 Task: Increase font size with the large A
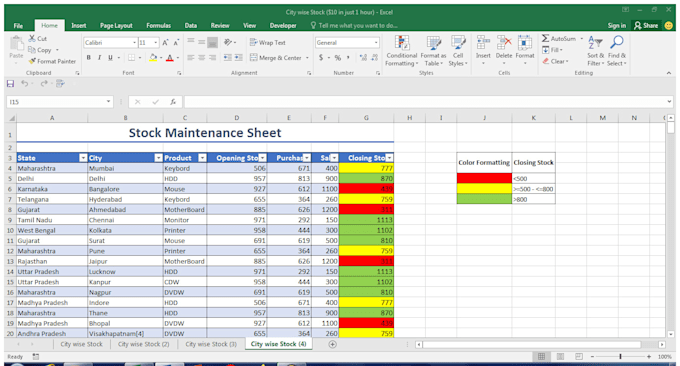pos(165,42)
